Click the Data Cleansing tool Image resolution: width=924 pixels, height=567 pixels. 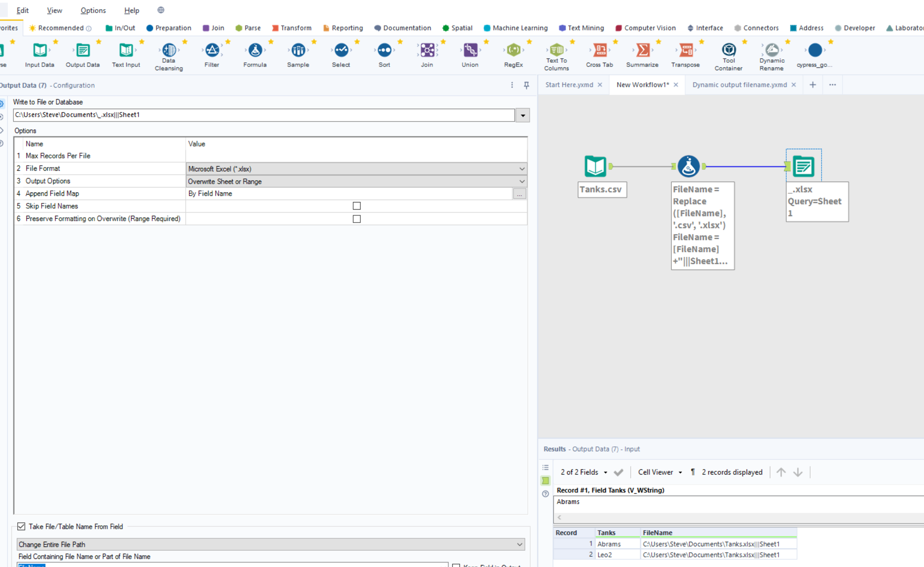coord(168,50)
